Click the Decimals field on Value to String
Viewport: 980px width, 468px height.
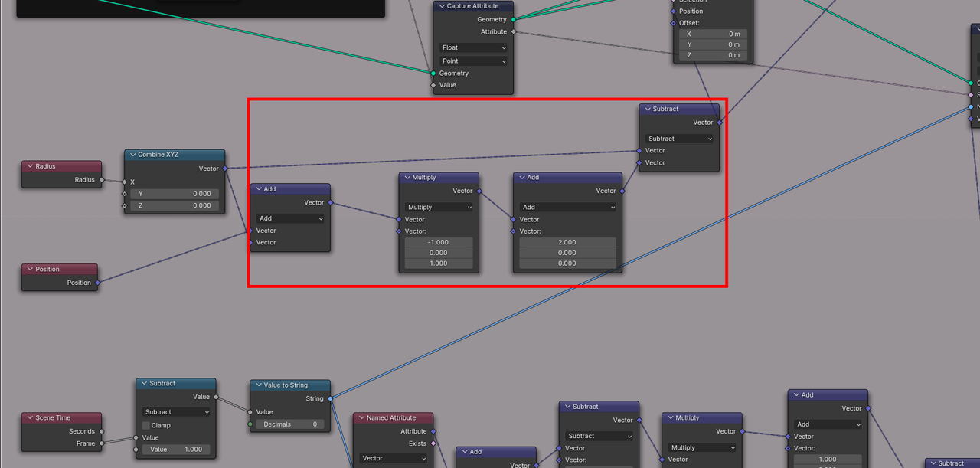(290, 424)
